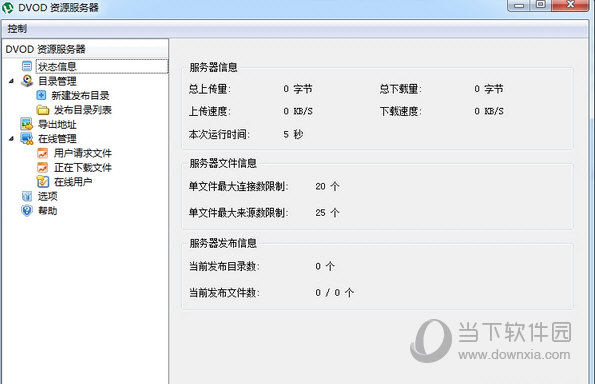Open 正在下载文件 entry
The image size is (595, 384).
click(83, 167)
